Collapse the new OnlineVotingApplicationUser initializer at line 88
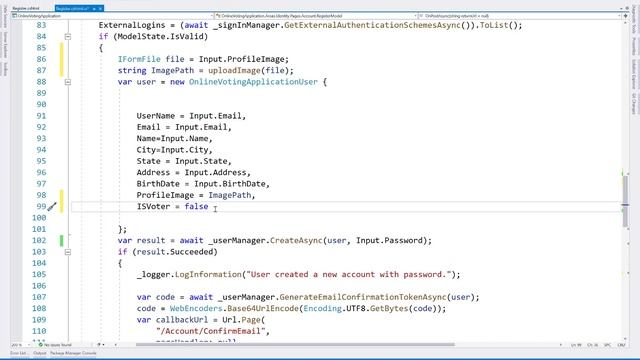The width and height of the screenshot is (640, 360). tap(68, 82)
